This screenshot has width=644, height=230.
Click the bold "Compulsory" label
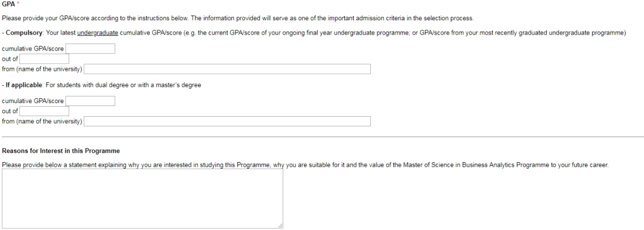pyautogui.click(x=24, y=33)
